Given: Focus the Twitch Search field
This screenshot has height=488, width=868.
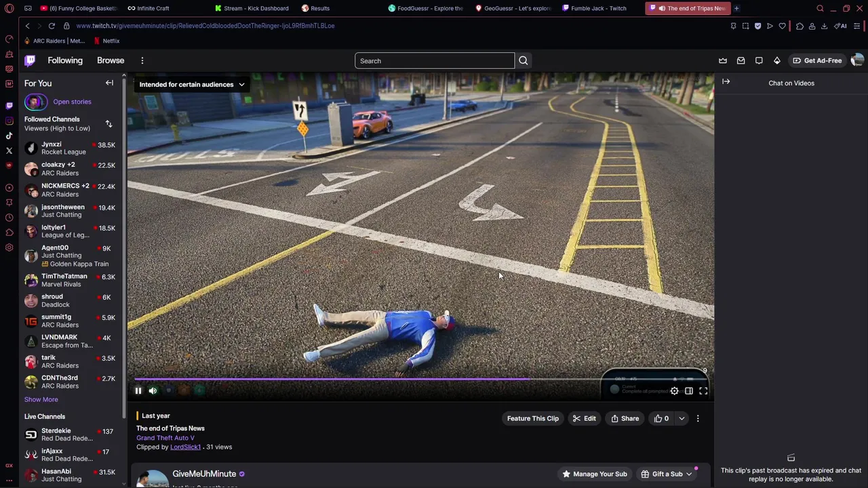Looking at the screenshot, I should 435,61.
